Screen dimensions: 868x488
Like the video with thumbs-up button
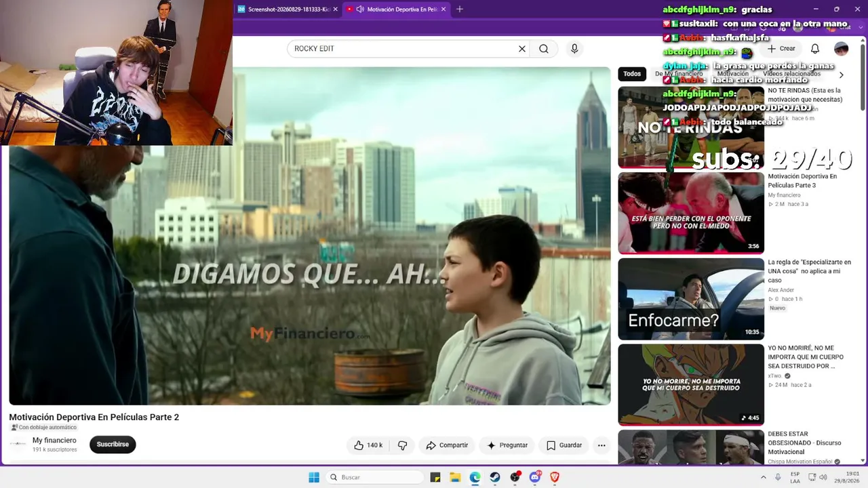click(368, 445)
